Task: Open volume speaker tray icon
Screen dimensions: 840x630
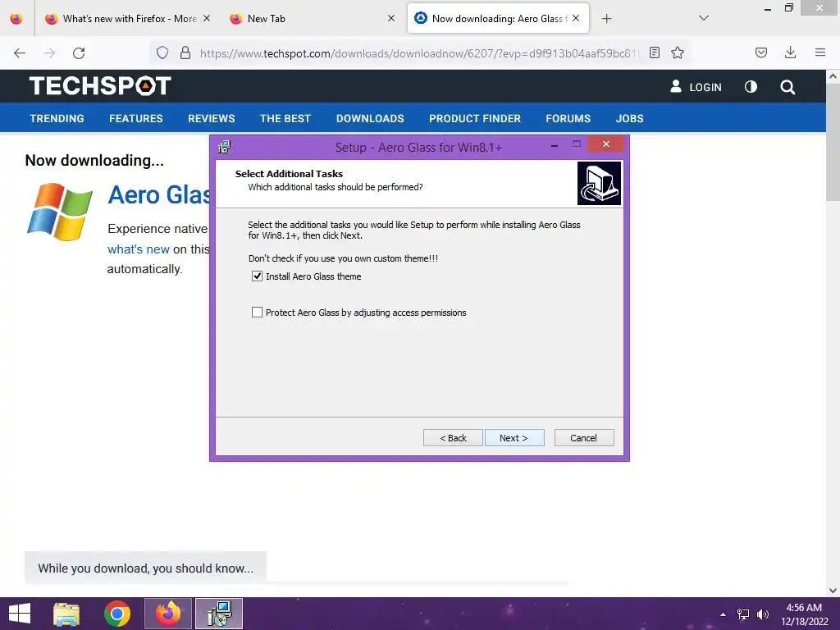Action: pyautogui.click(x=763, y=614)
